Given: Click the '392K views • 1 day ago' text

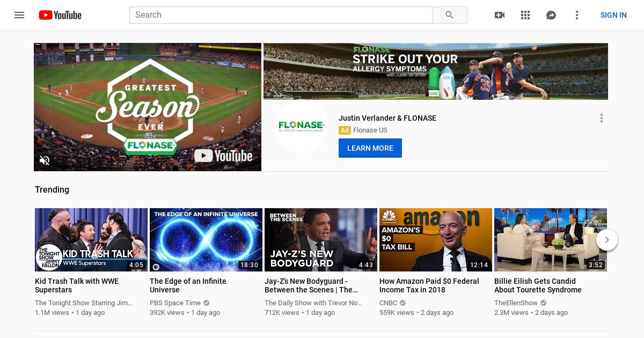Looking at the screenshot, I should click(185, 313).
